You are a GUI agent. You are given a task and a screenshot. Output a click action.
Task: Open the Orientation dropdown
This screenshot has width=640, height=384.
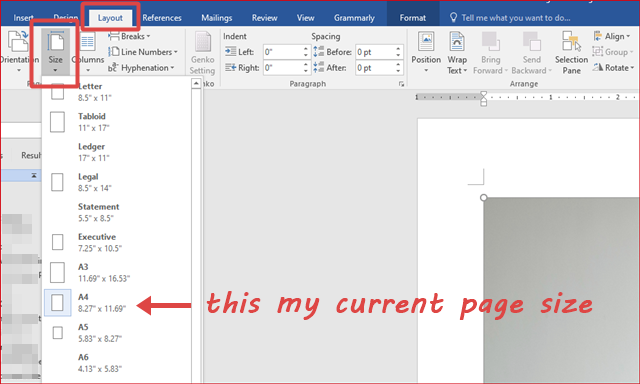point(19,52)
